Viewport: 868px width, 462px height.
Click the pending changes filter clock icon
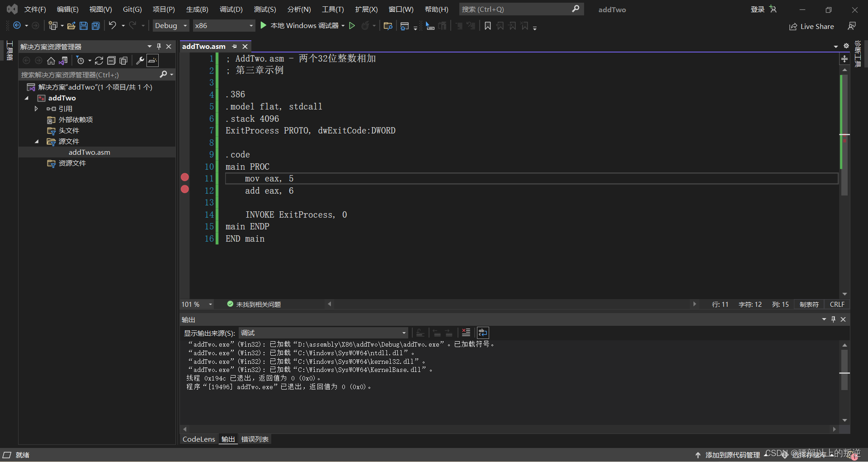pos(80,61)
